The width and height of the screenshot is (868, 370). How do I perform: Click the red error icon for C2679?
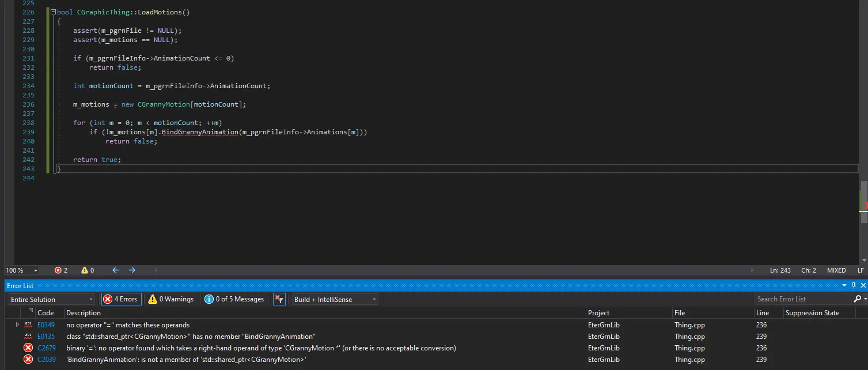28,348
